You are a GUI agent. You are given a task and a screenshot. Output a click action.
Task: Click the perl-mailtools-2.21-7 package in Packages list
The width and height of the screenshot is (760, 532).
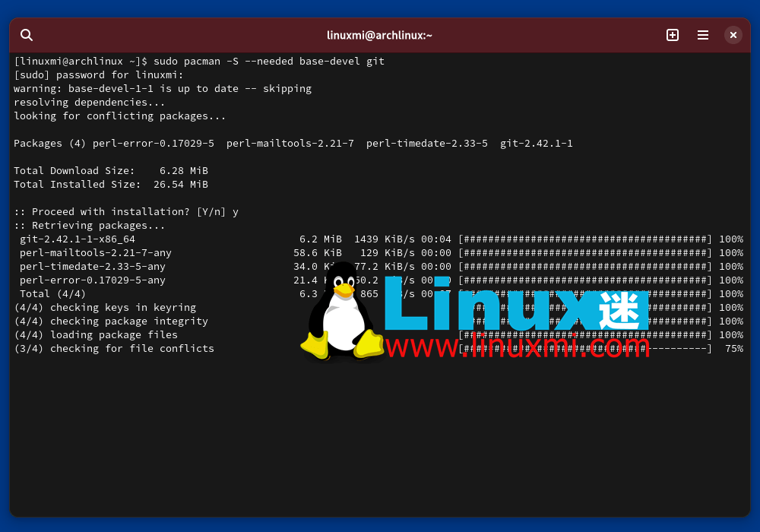click(x=290, y=144)
